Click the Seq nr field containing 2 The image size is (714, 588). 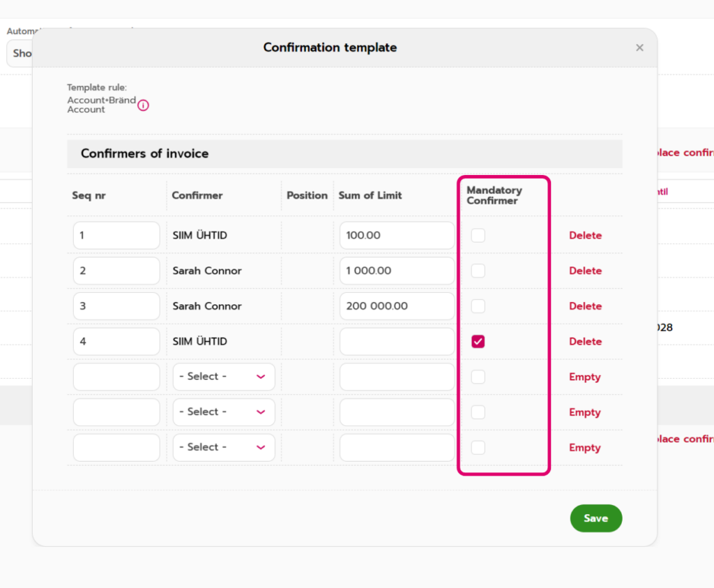(116, 271)
